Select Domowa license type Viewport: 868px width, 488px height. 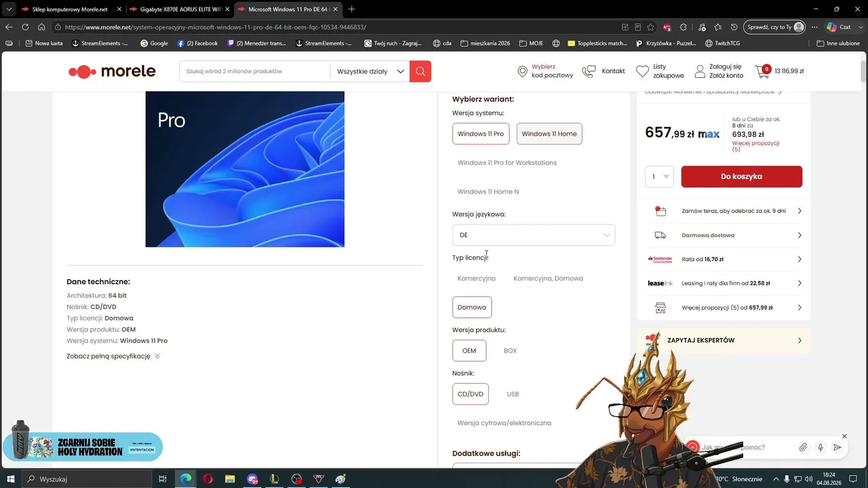pos(472,307)
